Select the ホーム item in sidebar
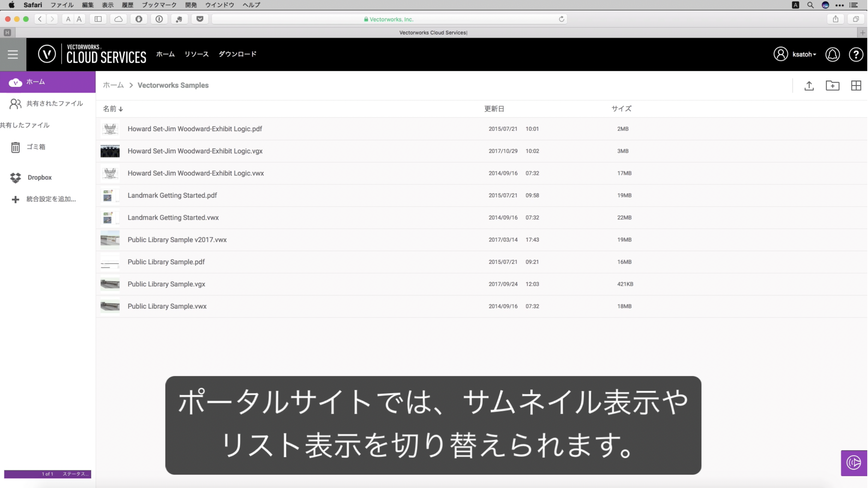 point(48,82)
